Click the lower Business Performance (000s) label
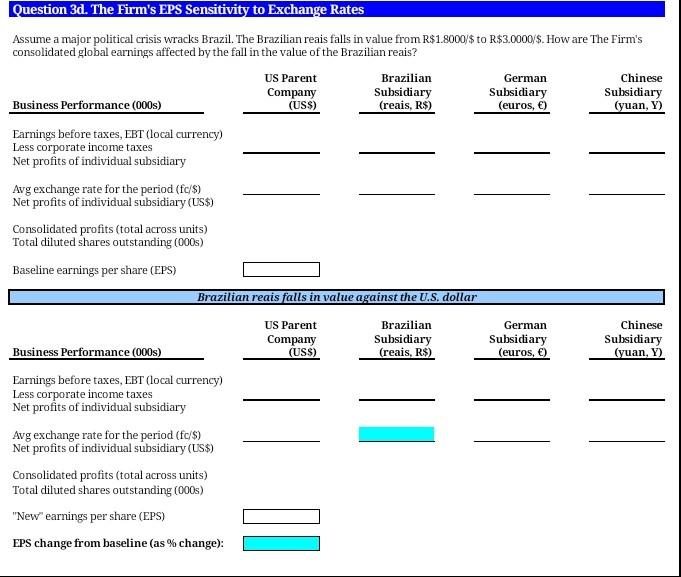The image size is (681, 577). 87,352
